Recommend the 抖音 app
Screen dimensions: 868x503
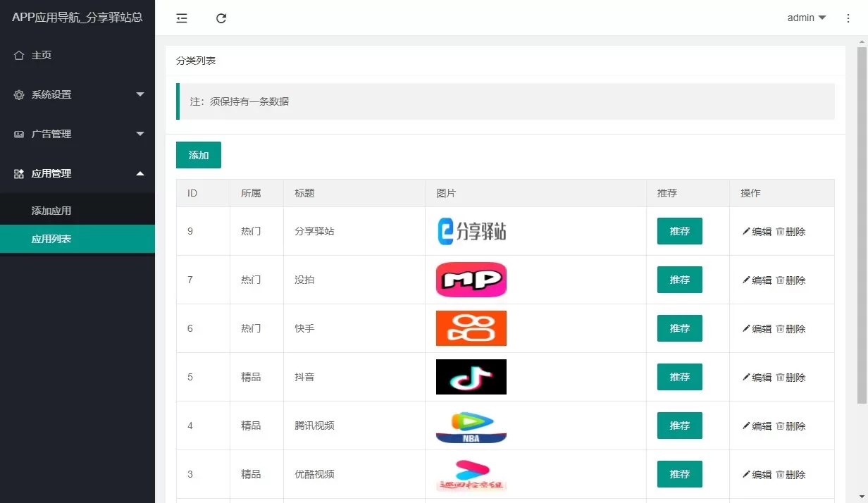[680, 377]
